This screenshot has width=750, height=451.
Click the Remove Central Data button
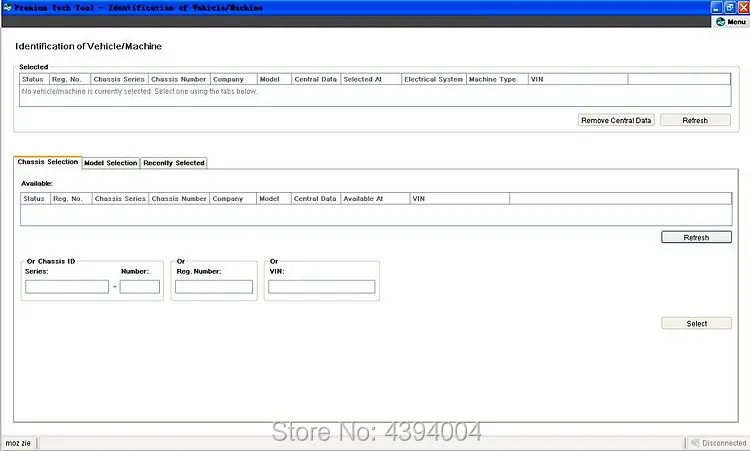[x=616, y=120]
